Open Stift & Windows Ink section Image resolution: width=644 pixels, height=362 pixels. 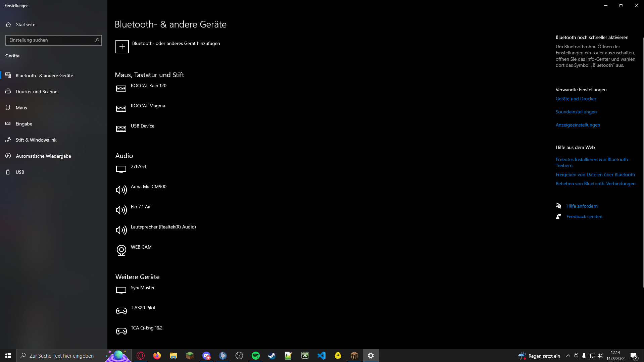click(54, 140)
